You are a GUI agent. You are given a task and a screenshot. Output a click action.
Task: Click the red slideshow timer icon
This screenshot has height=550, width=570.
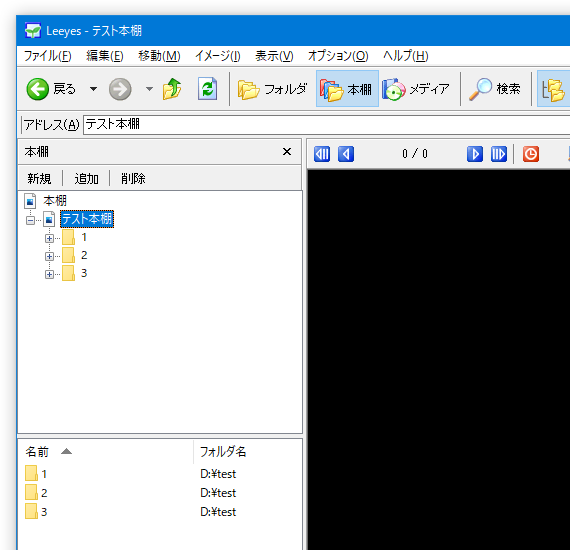(531, 154)
